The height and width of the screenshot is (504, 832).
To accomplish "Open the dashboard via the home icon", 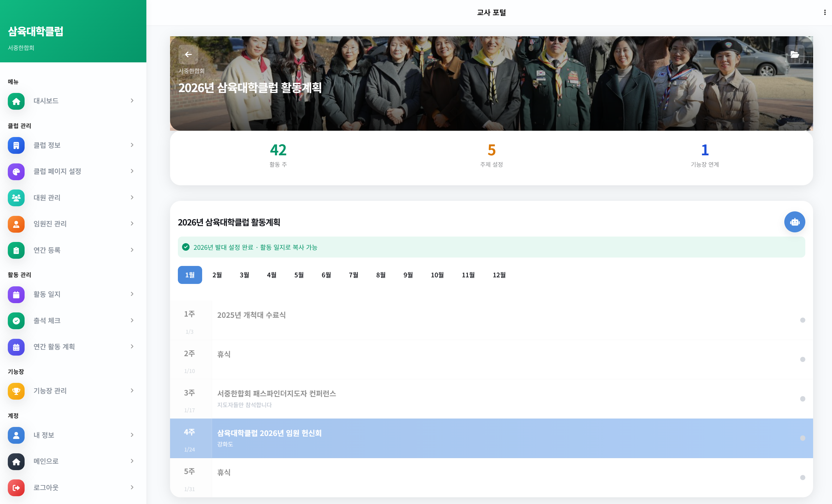I will [16, 101].
